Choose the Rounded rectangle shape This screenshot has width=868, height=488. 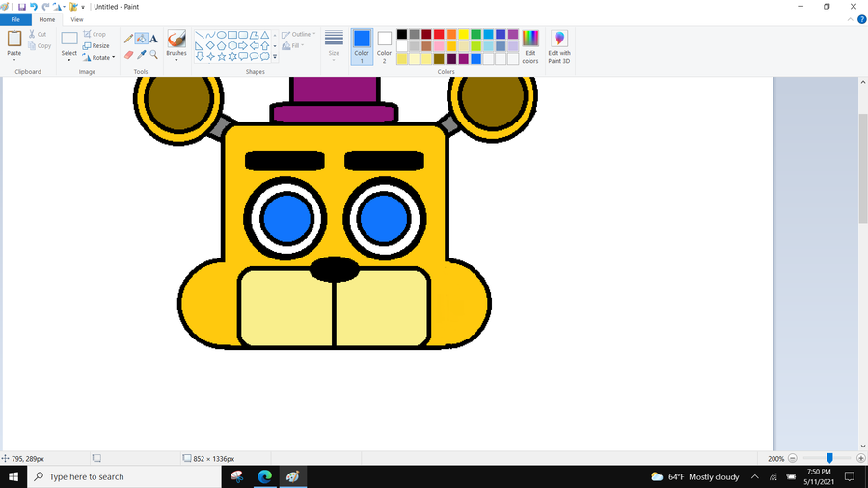[x=243, y=35]
